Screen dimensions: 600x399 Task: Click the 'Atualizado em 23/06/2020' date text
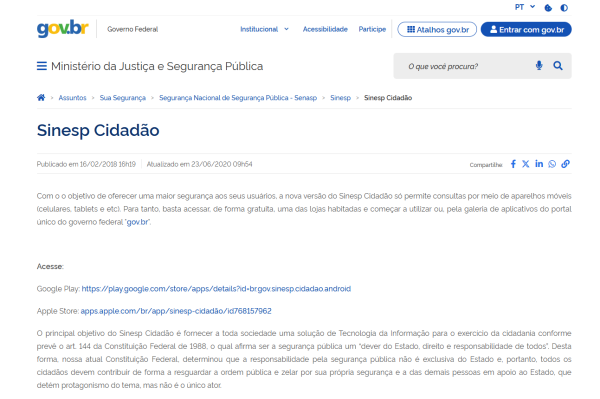(199, 164)
